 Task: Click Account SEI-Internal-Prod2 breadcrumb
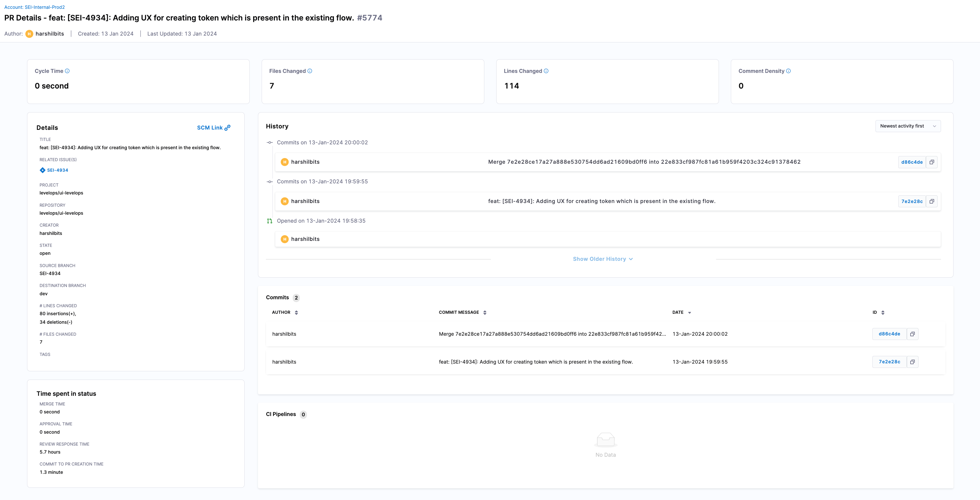pos(35,7)
